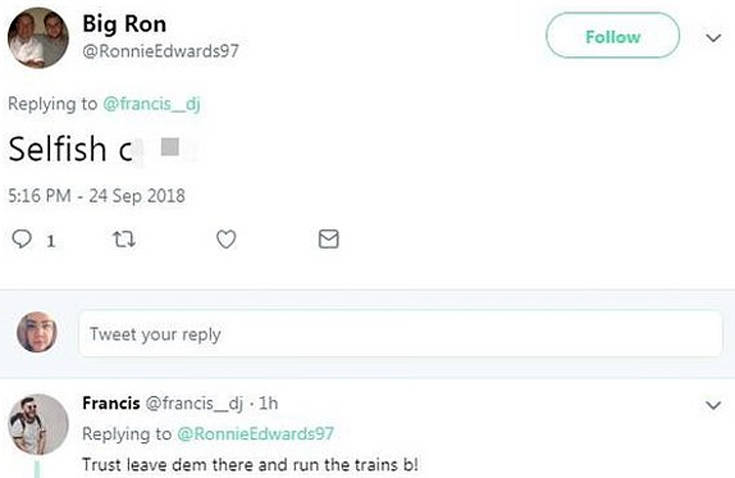Type in the Tweet your reply field
The height and width of the screenshot is (478, 735).
point(400,334)
